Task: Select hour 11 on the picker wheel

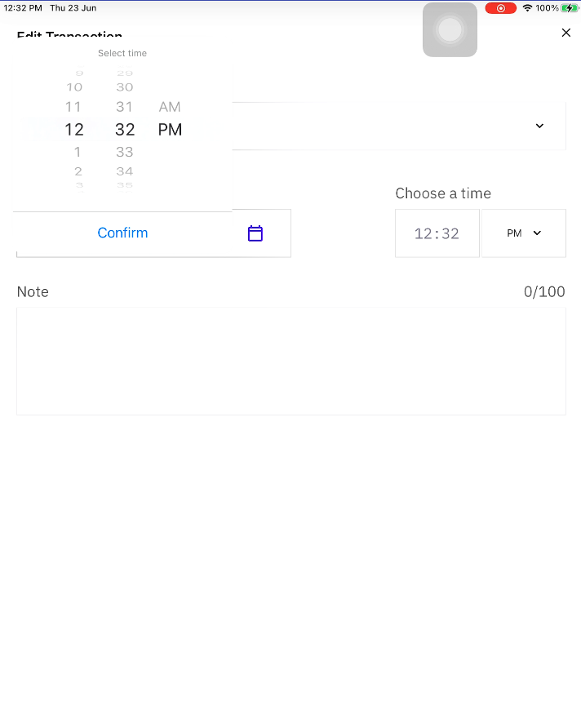Action: (73, 106)
